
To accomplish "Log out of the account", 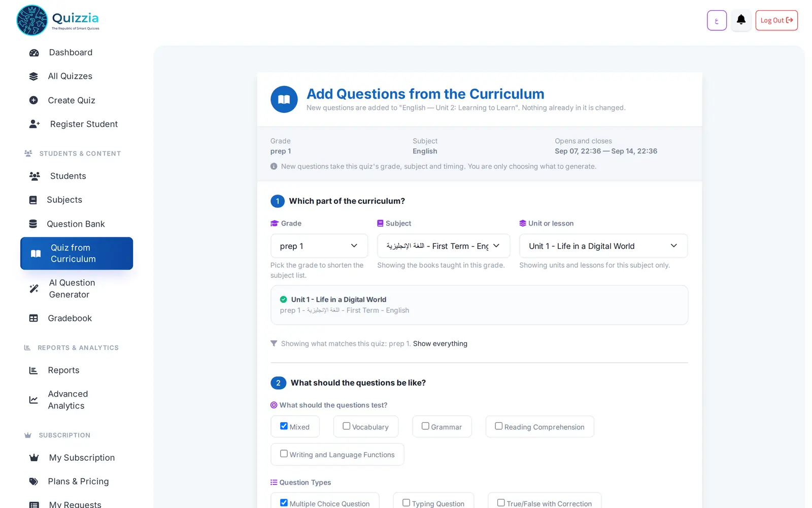I will pyautogui.click(x=776, y=20).
